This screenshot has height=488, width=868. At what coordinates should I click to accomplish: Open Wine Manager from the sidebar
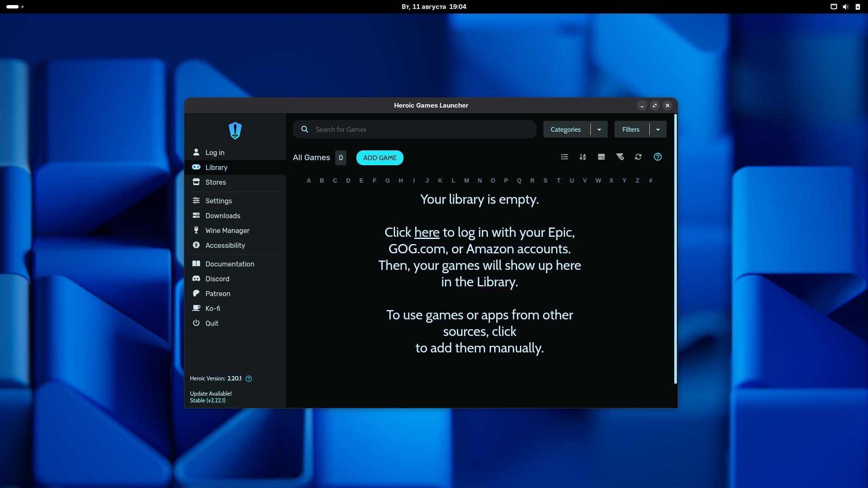click(235, 230)
